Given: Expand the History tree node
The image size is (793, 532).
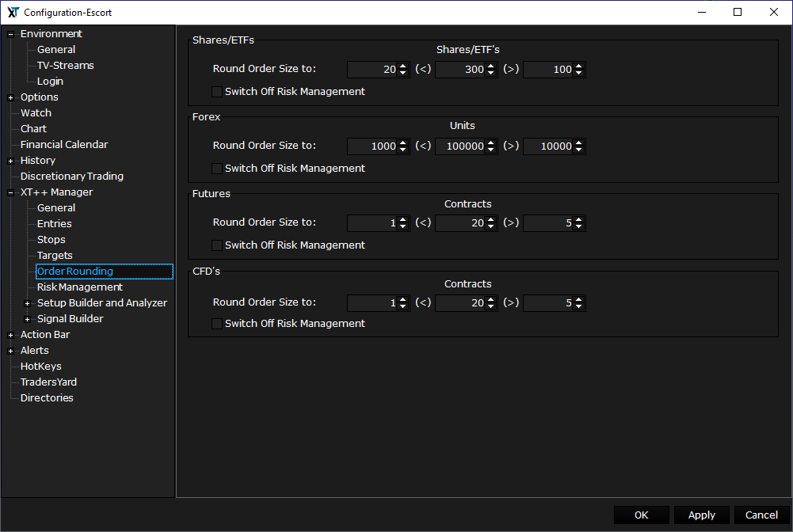Looking at the screenshot, I should (x=10, y=161).
